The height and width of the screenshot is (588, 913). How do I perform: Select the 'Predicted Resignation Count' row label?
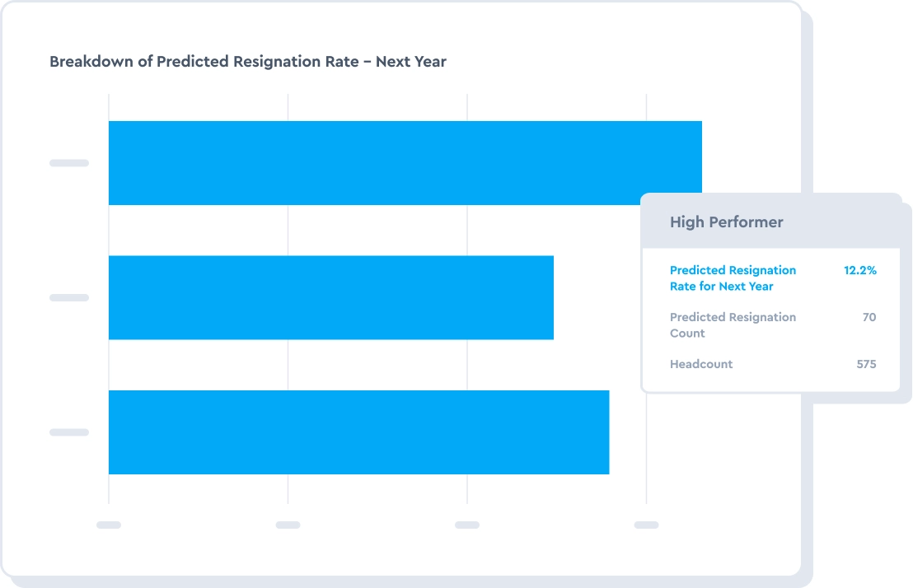coord(733,325)
